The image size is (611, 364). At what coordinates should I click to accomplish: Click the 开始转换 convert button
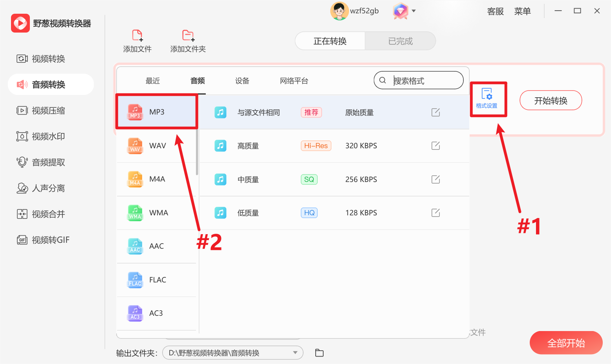click(x=551, y=100)
